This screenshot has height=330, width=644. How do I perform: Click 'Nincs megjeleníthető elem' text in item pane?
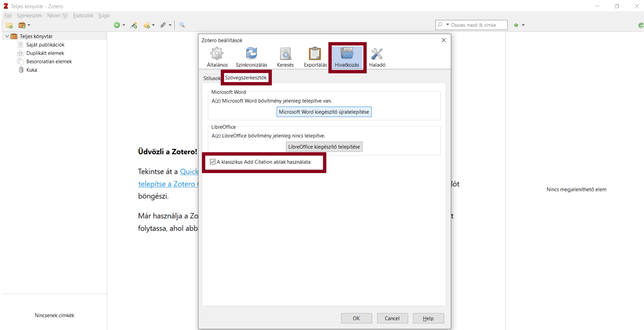tap(576, 190)
